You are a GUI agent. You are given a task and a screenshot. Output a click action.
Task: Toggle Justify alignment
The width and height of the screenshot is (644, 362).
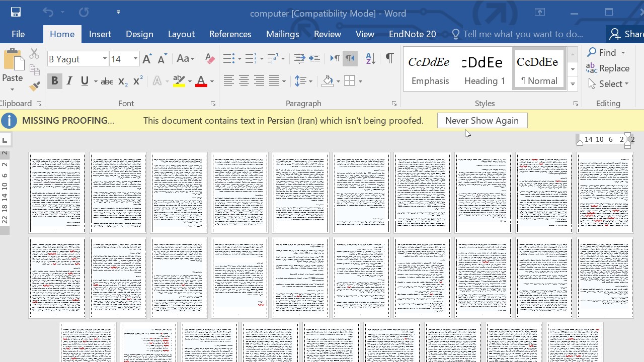point(274,81)
